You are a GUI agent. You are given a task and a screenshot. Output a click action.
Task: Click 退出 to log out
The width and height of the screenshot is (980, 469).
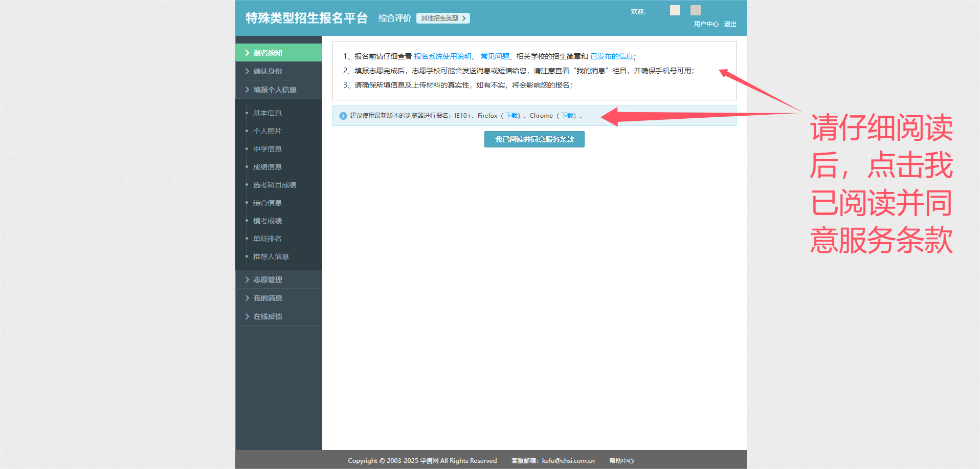coord(730,24)
